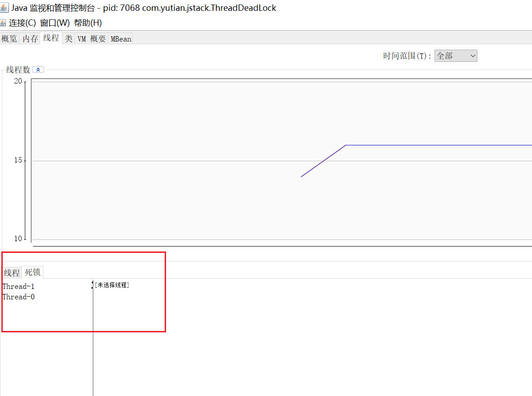532x396 pixels.
Task: Switch to the 概览 tab
Action: click(x=9, y=39)
